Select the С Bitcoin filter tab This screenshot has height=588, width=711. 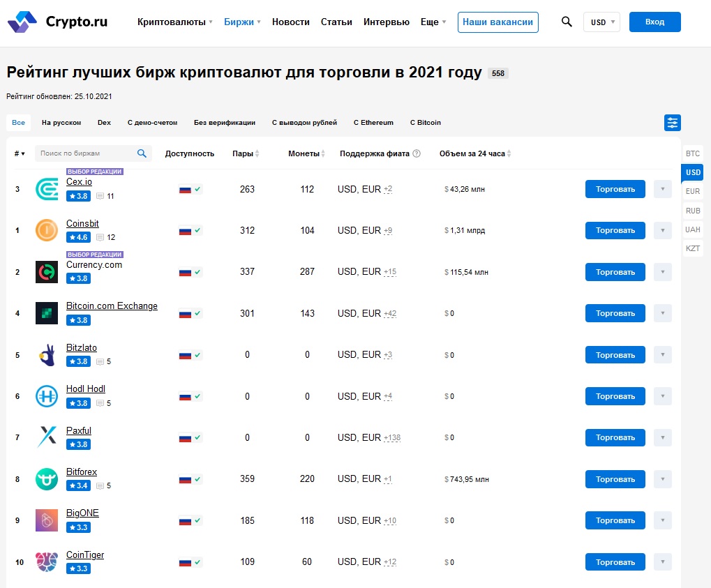pyautogui.click(x=426, y=122)
